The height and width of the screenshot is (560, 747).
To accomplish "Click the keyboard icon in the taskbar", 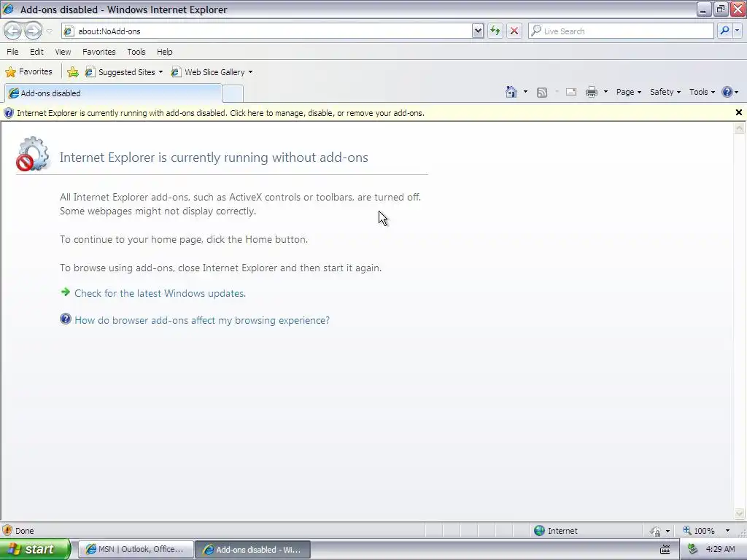I will 665,550.
